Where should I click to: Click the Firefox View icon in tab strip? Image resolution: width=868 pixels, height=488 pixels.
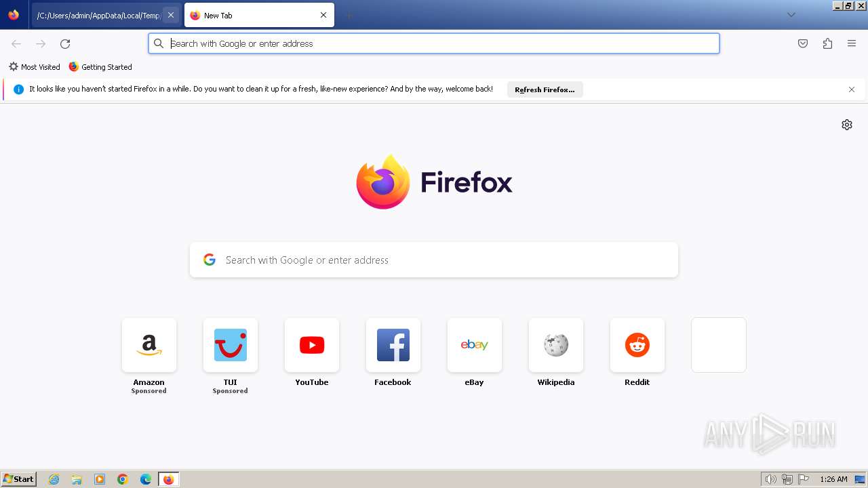point(14,15)
